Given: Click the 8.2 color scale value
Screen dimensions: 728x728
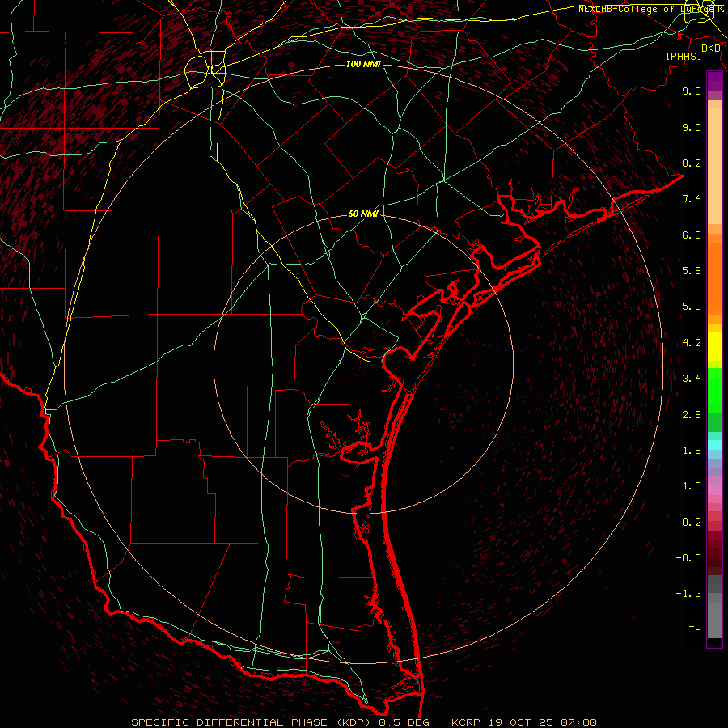Looking at the screenshot, I should point(692,163).
